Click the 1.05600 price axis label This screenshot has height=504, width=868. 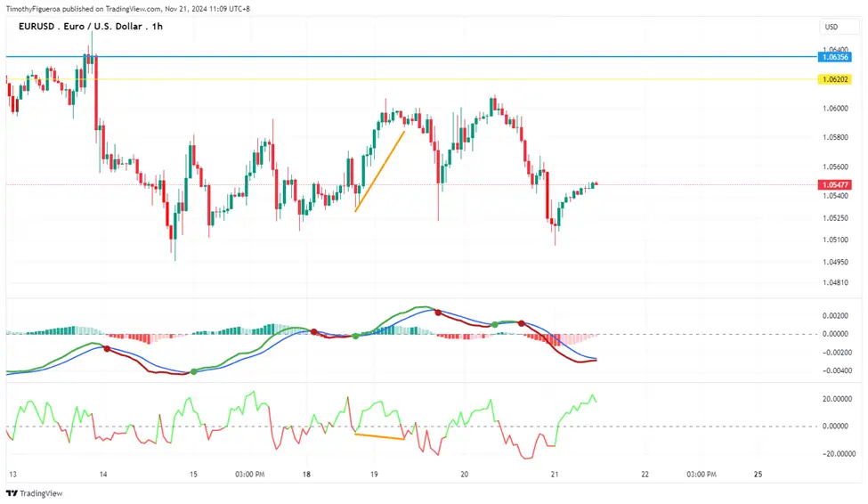pyautogui.click(x=835, y=167)
